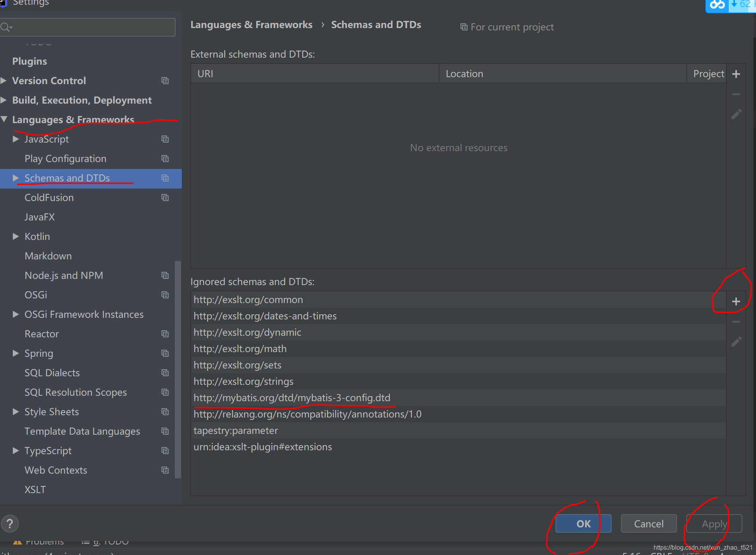Click the Apply button

(714, 523)
